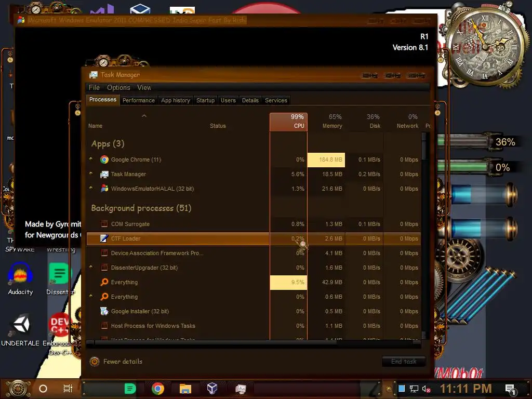Click the WindowsEmulatorHALAL process icon
The width and height of the screenshot is (532, 399).
(x=104, y=189)
